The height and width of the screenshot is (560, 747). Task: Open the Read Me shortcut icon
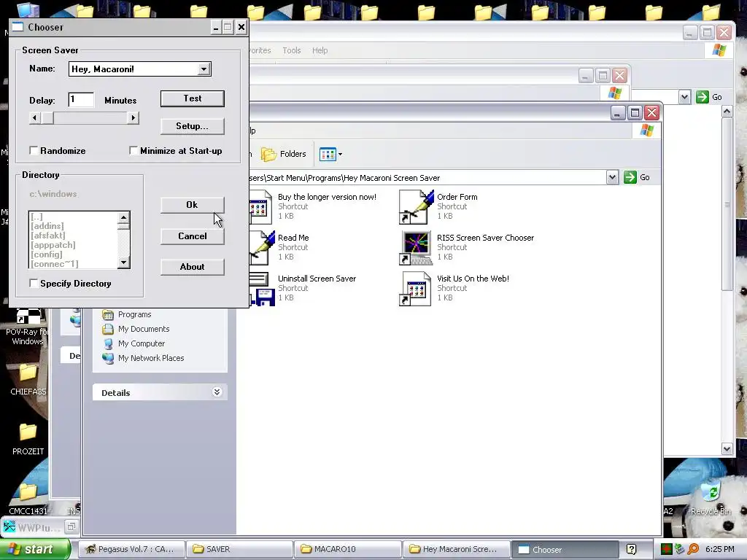pos(262,248)
